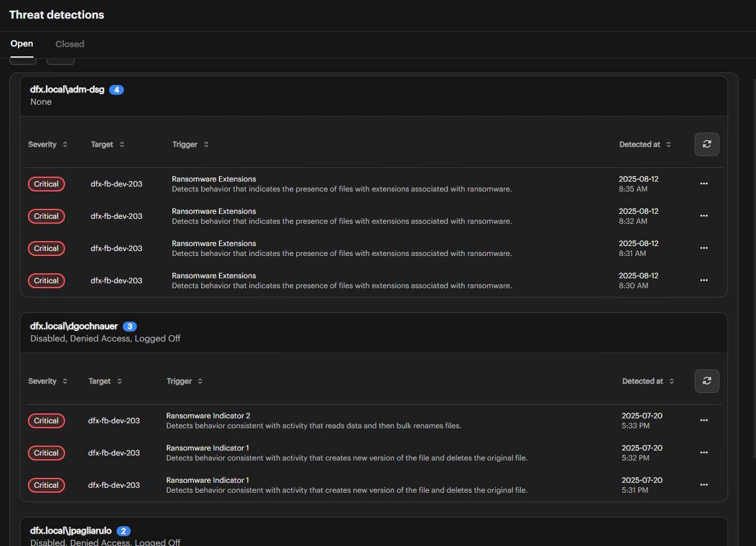Image resolution: width=756 pixels, height=546 pixels.
Task: Click target dfx-fb-dev-203 in 5:33 PM row
Action: pyautogui.click(x=114, y=421)
